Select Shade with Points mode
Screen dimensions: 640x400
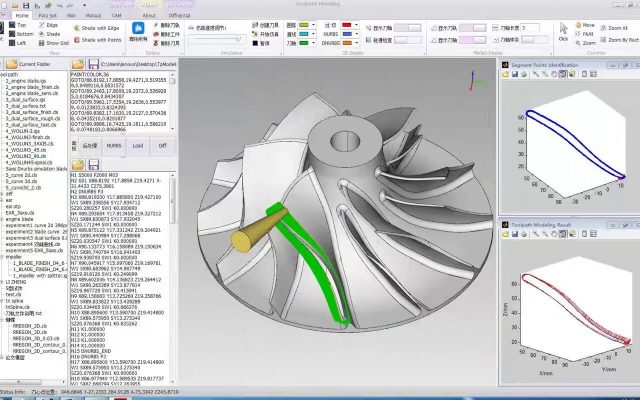(x=97, y=40)
